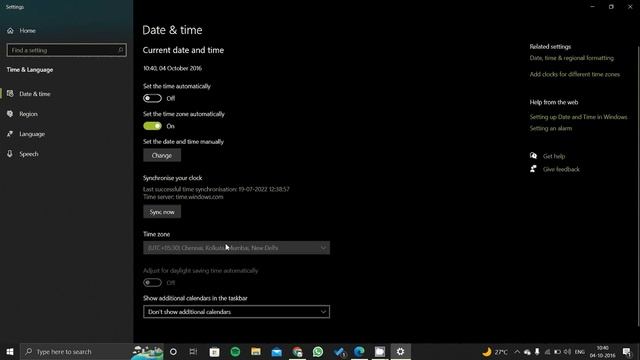Open the OneDrive cloud tray icon
Viewport: 640px width, 360px height.
(527, 352)
